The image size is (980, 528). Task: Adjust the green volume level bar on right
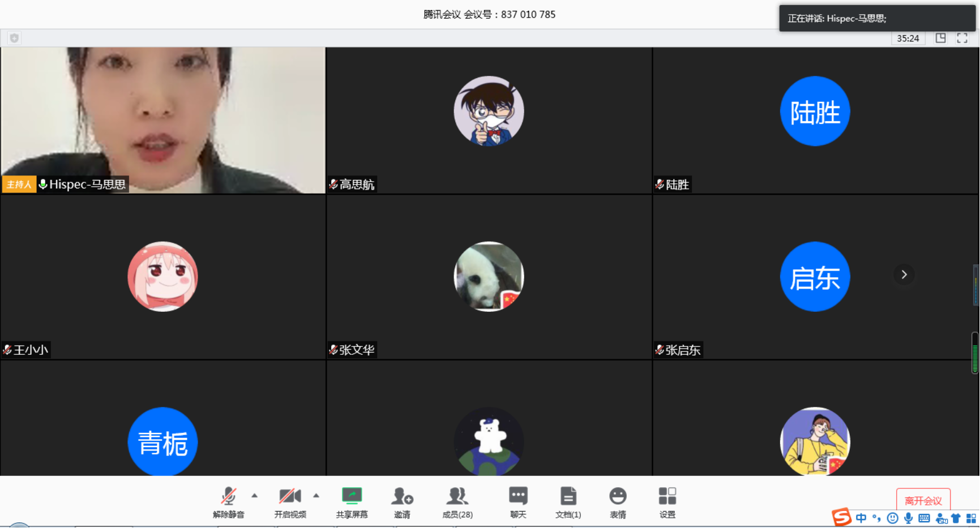[975, 352]
